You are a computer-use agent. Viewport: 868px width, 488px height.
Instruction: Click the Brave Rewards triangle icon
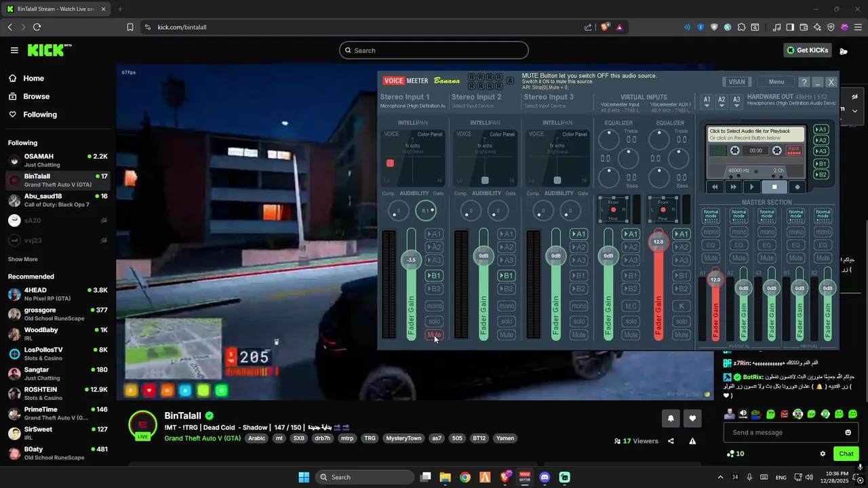[x=619, y=27]
